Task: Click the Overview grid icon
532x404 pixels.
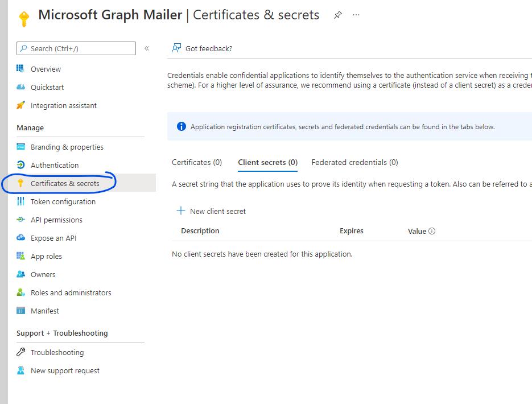Action: pos(20,68)
